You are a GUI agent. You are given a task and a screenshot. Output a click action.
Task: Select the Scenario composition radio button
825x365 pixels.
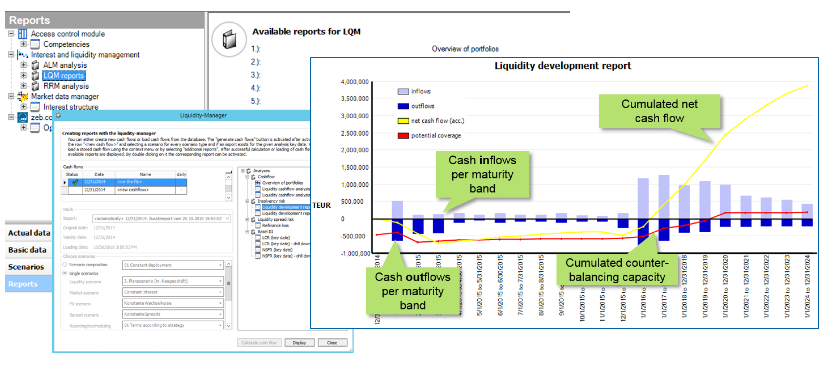pos(65,265)
